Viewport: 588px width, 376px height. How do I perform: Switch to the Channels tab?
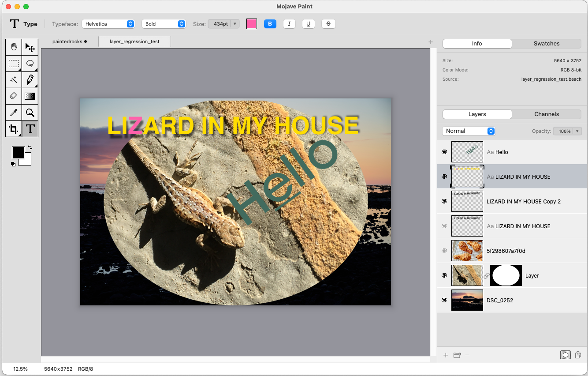tap(546, 114)
